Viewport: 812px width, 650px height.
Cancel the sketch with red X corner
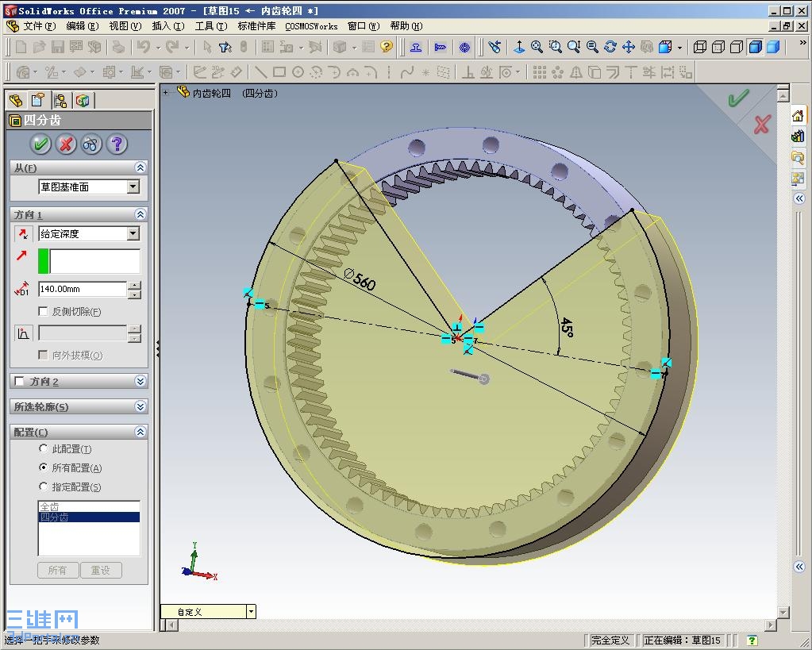[762, 125]
